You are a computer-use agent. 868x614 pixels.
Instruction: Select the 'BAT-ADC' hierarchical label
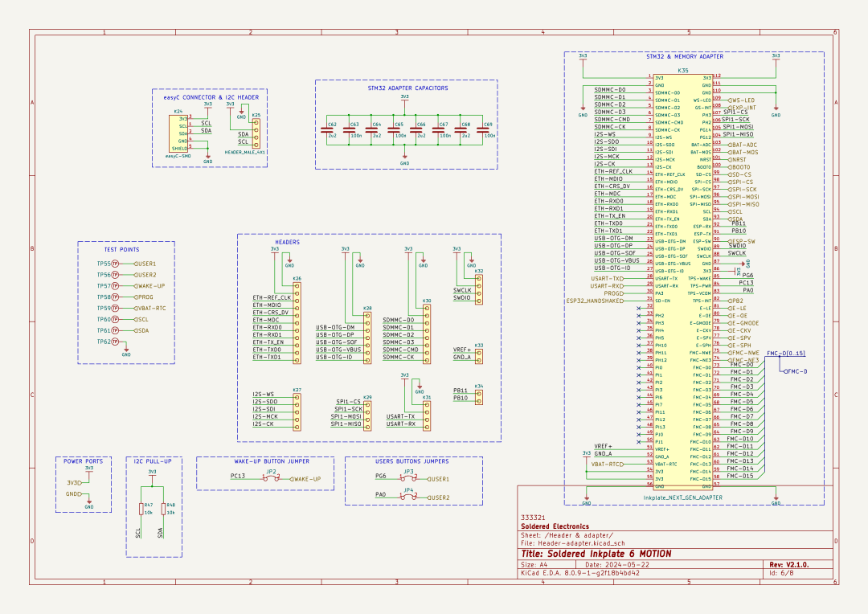(743, 145)
